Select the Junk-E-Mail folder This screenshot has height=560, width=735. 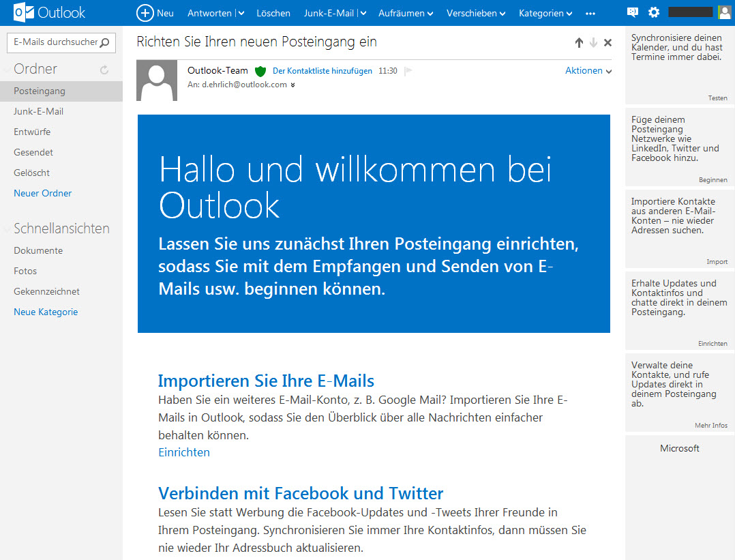coord(38,111)
